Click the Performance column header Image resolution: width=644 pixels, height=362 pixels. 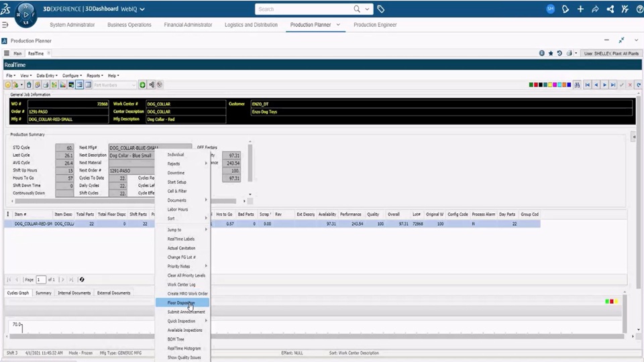[x=350, y=215]
